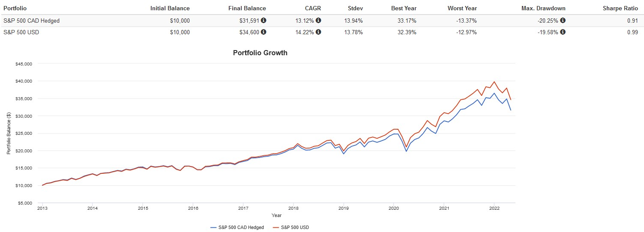Open info icon next to 14.22% CAGR
The height and width of the screenshot is (232, 644).
coord(318,32)
